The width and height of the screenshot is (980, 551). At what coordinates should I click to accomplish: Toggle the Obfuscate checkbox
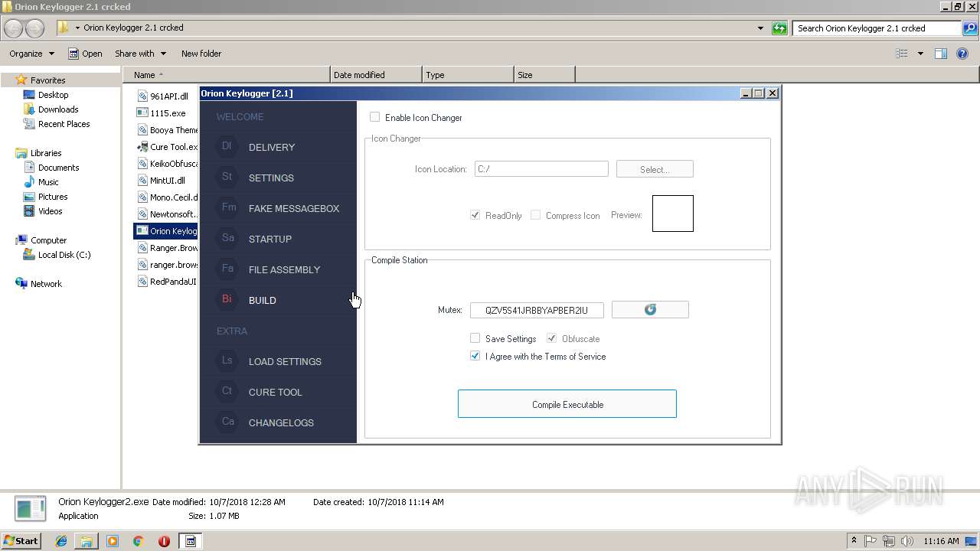(551, 338)
